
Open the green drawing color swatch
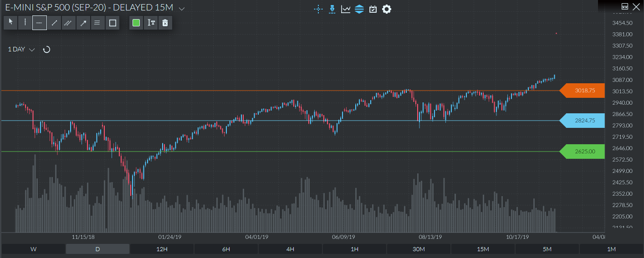pos(136,23)
